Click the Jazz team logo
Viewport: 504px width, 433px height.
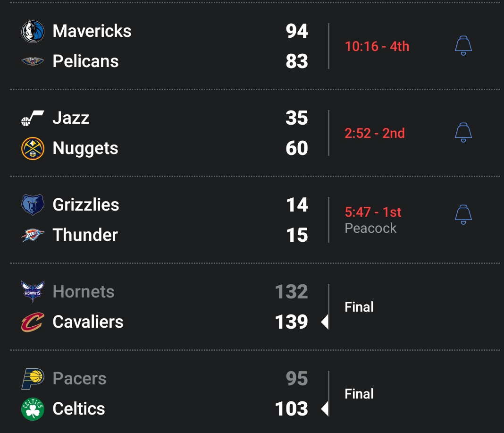point(33,118)
